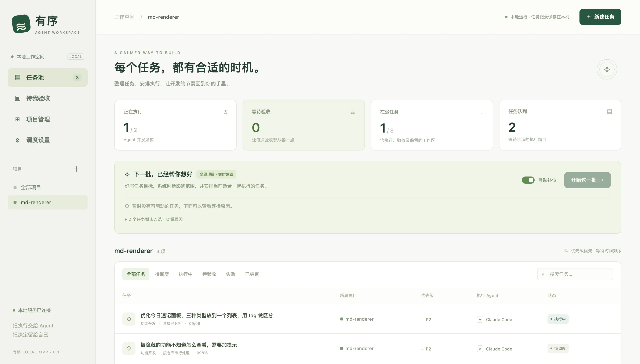Click the LOCAL badge in sidebar
Screen dimensions: 640x364
pos(76,57)
